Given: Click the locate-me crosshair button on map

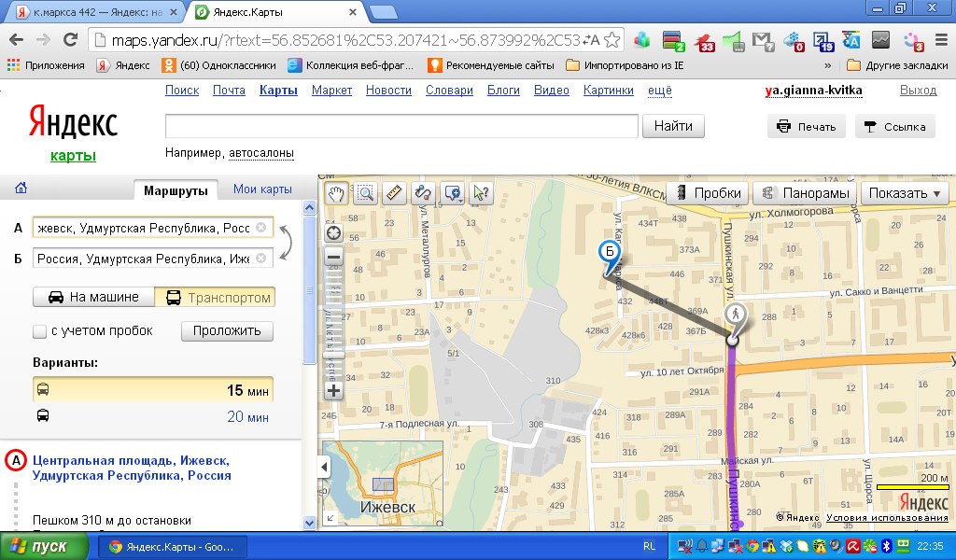Looking at the screenshot, I should [333, 232].
